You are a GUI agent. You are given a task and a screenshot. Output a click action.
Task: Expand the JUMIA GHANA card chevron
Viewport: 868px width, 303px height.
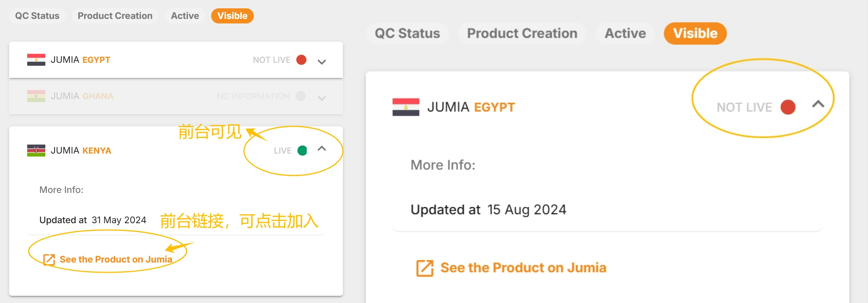[321, 98]
